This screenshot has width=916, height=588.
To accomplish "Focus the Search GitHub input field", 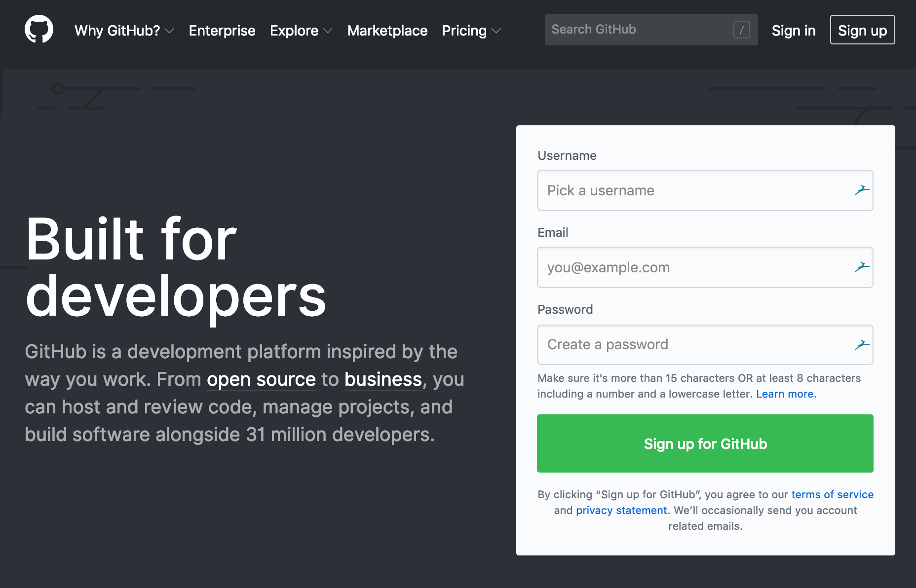I will (639, 30).
